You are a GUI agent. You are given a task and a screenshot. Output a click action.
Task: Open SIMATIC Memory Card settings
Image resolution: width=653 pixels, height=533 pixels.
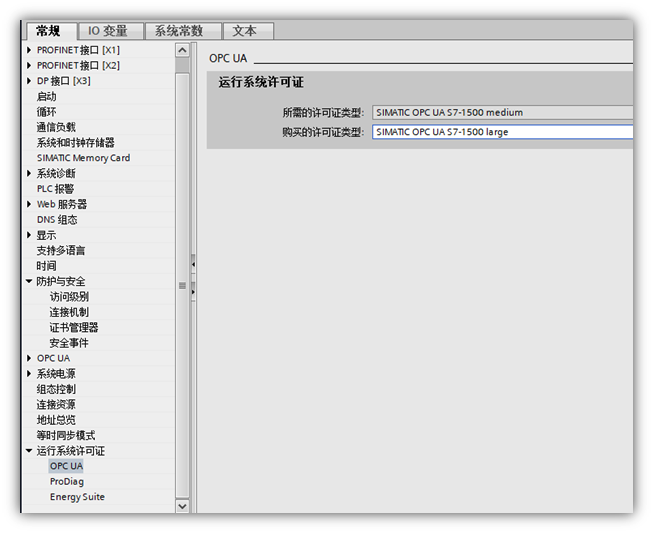coord(83,158)
